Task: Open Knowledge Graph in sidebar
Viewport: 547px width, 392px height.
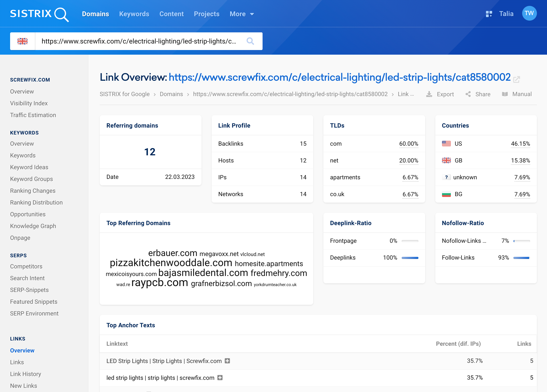Action: pos(33,226)
